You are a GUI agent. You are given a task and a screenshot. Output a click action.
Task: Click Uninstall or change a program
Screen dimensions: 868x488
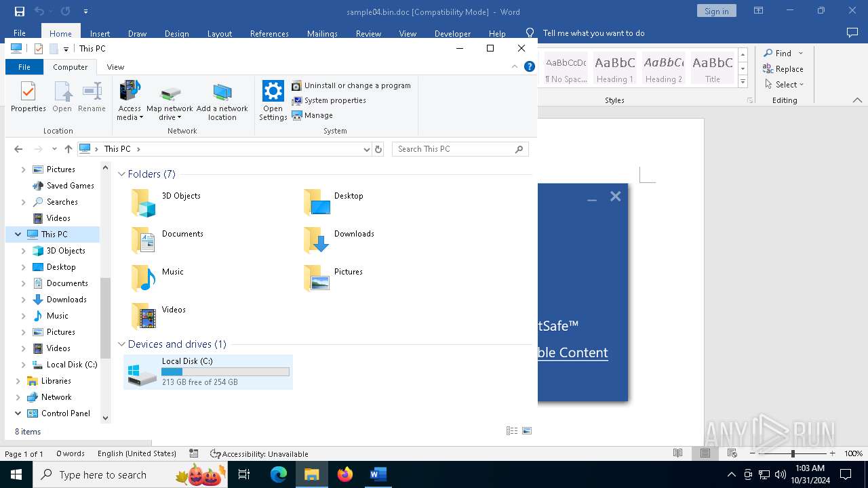click(351, 85)
